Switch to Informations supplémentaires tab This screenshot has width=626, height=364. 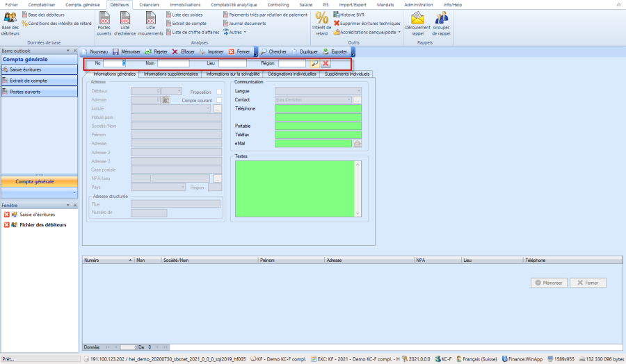pos(170,74)
